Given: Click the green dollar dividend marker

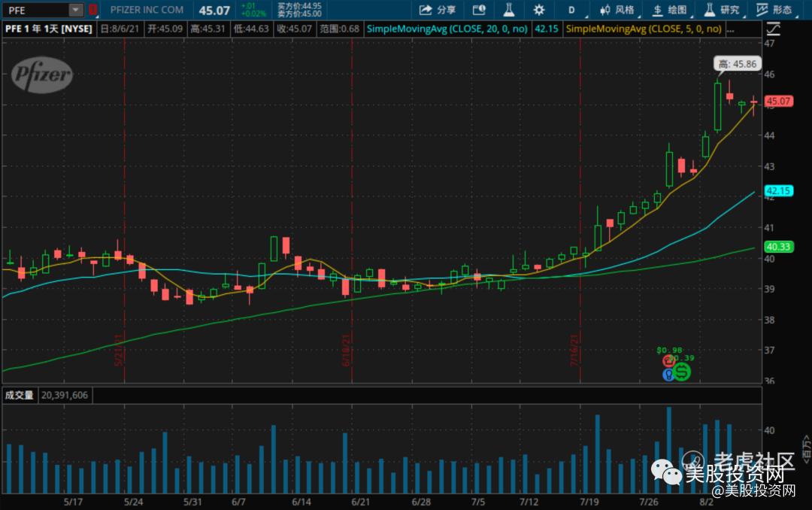Looking at the screenshot, I should (682, 372).
